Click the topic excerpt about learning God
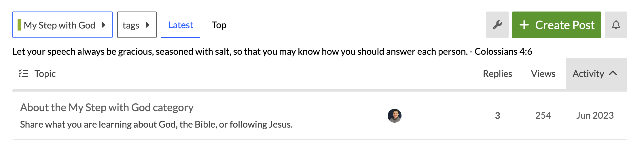 [x=156, y=124]
